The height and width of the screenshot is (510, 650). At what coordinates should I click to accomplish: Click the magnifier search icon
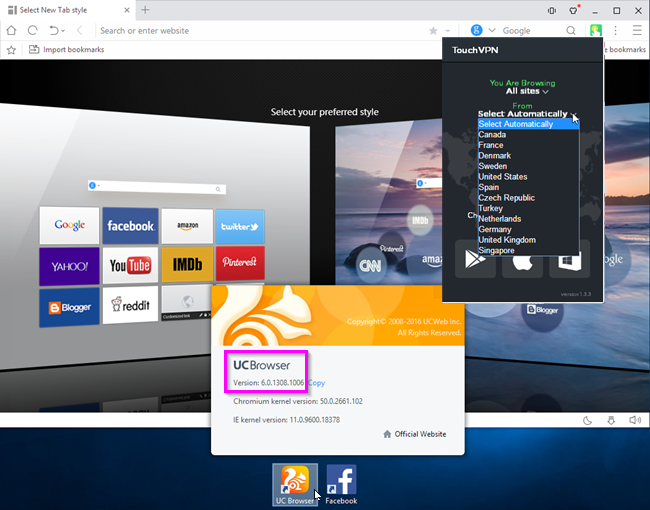pos(571,30)
